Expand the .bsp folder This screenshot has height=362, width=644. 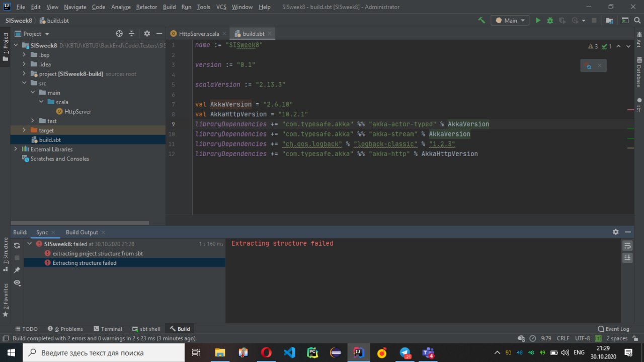(24, 55)
